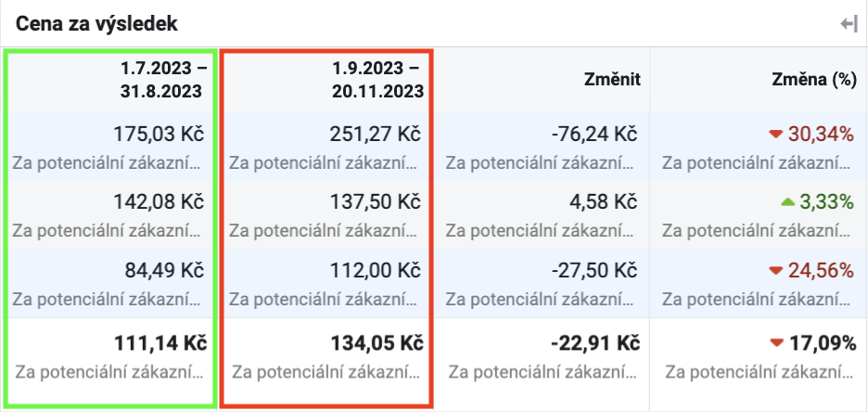Click the 137,50 Kč value
Image resolution: width=868 pixels, height=412 pixels.
[376, 202]
